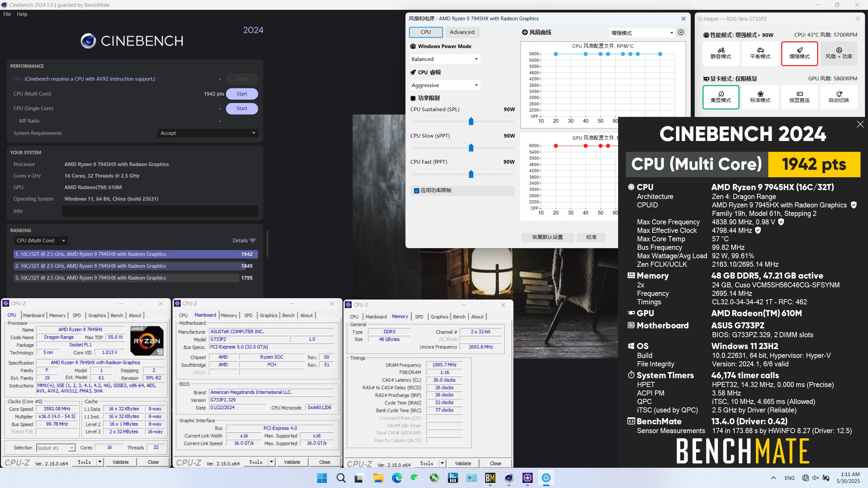Click the CPU Sustained SPL slider handle
The width and height of the screenshot is (868, 488).
pyautogui.click(x=471, y=121)
